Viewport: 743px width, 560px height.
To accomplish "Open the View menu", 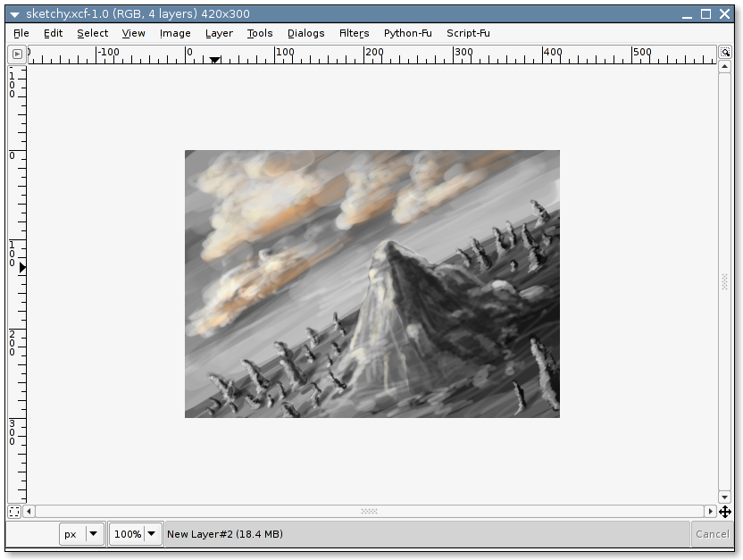I will point(133,33).
